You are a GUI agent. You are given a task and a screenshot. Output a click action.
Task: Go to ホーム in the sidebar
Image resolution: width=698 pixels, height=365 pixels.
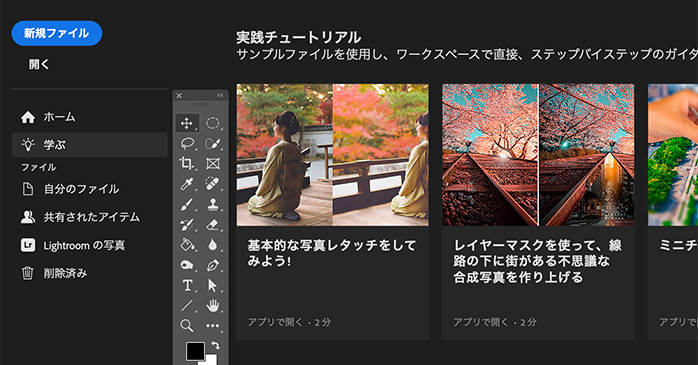[89, 117]
